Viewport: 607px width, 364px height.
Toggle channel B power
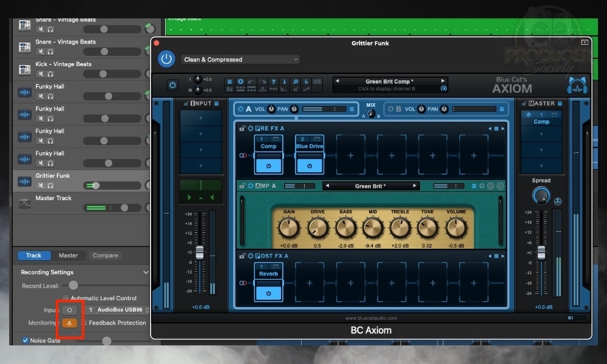pos(390,109)
